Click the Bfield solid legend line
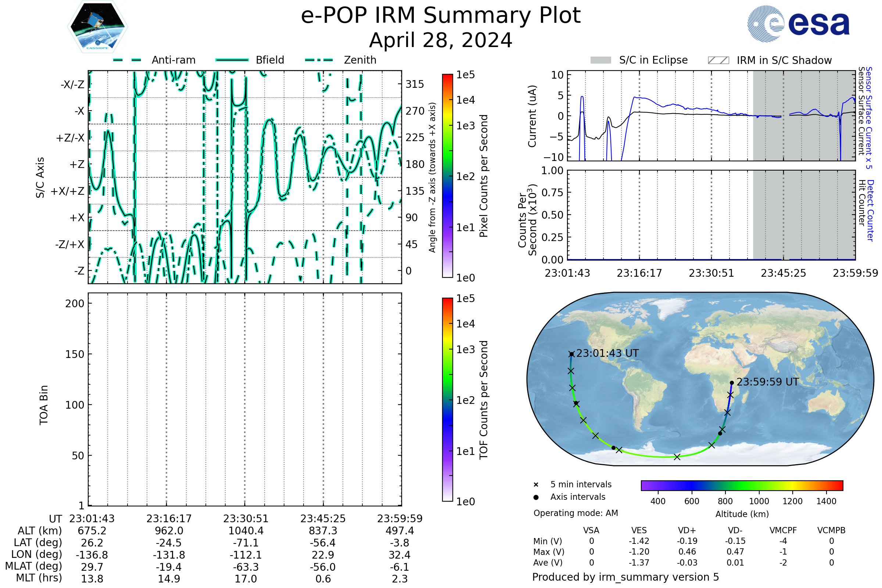This screenshot has width=882, height=588. (232, 60)
